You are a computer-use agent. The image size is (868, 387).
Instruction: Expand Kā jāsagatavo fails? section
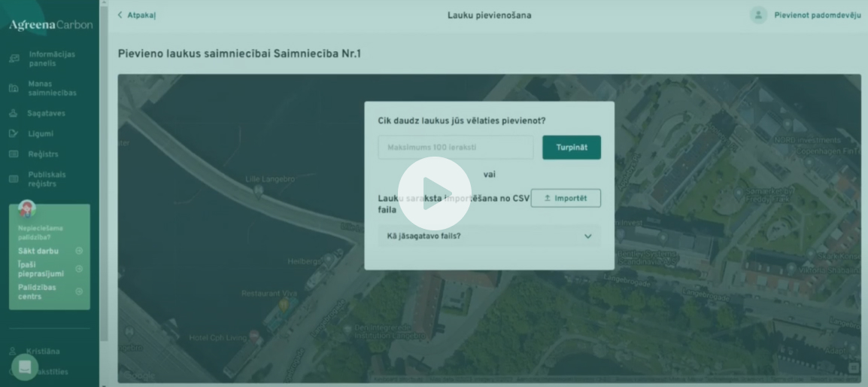[490, 236]
